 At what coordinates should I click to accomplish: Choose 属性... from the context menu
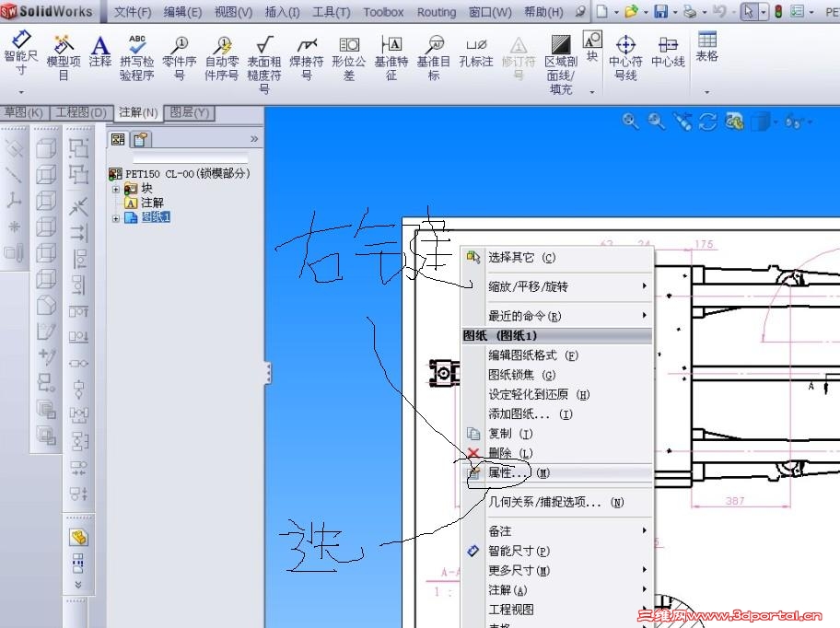click(557, 472)
